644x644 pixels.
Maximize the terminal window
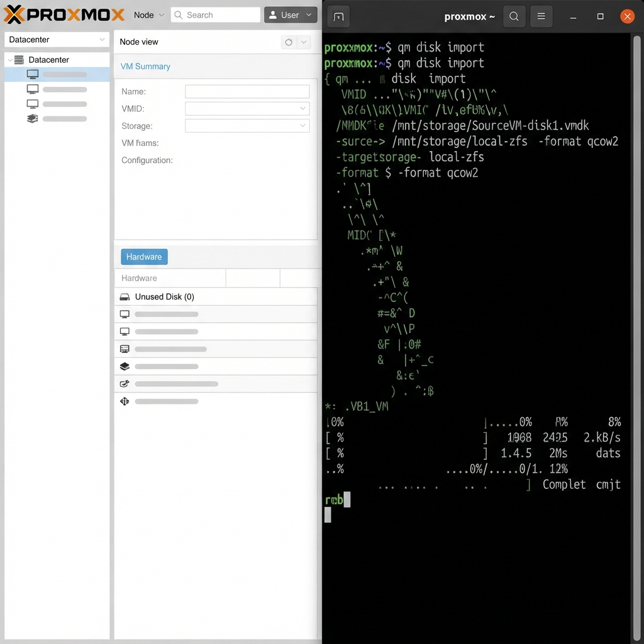600,17
